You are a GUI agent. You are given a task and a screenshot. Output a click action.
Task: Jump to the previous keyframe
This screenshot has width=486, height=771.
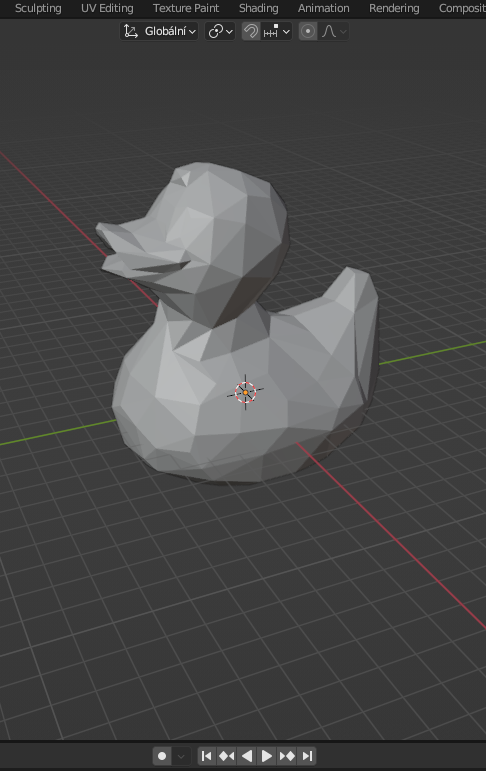(227, 756)
